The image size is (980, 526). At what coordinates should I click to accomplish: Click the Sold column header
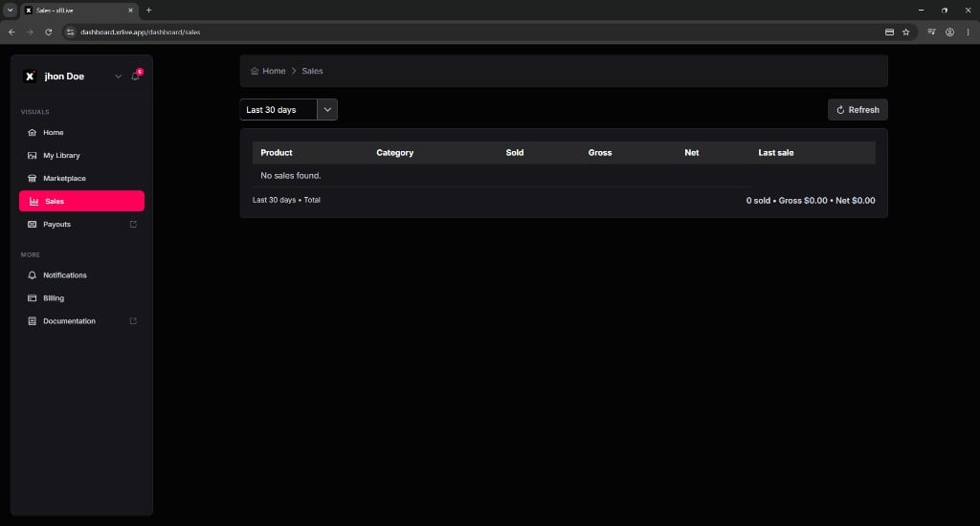pyautogui.click(x=515, y=153)
